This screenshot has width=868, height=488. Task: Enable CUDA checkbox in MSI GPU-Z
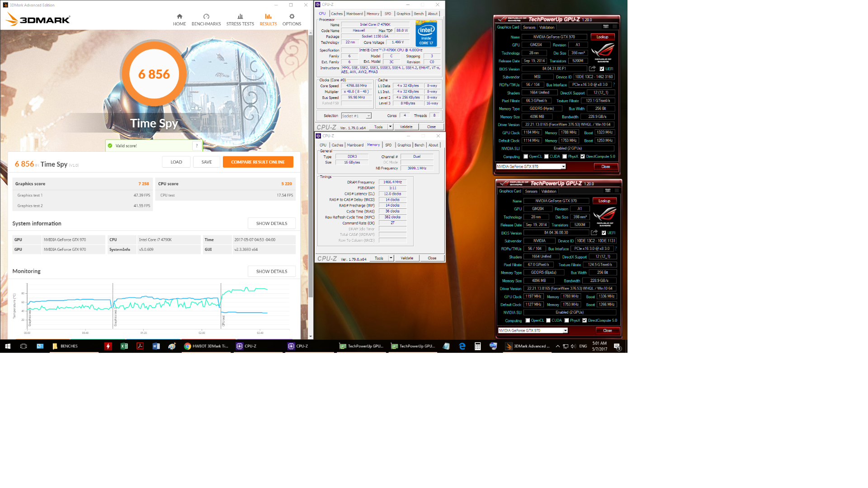pos(546,156)
